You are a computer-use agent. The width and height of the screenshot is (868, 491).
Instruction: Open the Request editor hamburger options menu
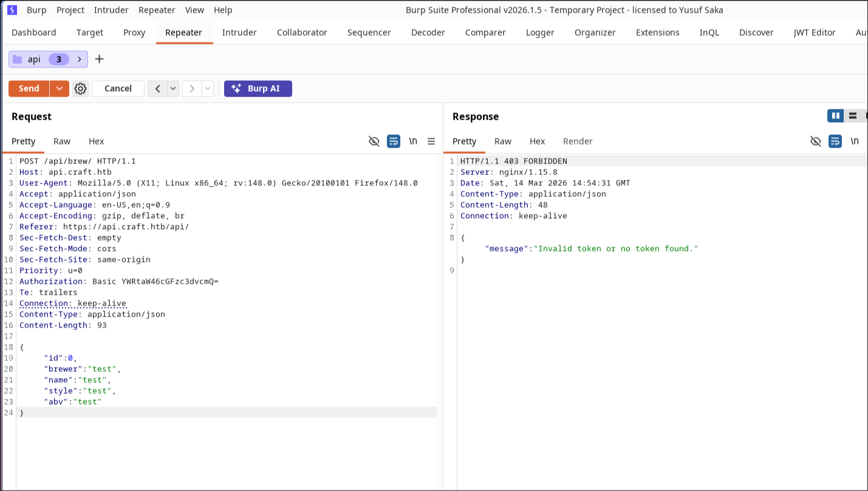pyautogui.click(x=431, y=141)
